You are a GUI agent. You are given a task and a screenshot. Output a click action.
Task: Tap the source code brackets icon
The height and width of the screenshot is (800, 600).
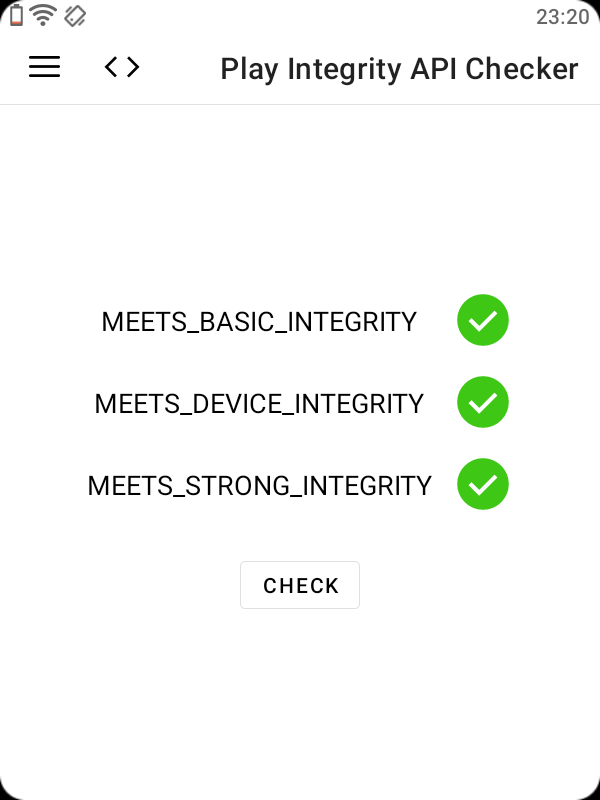click(x=122, y=67)
